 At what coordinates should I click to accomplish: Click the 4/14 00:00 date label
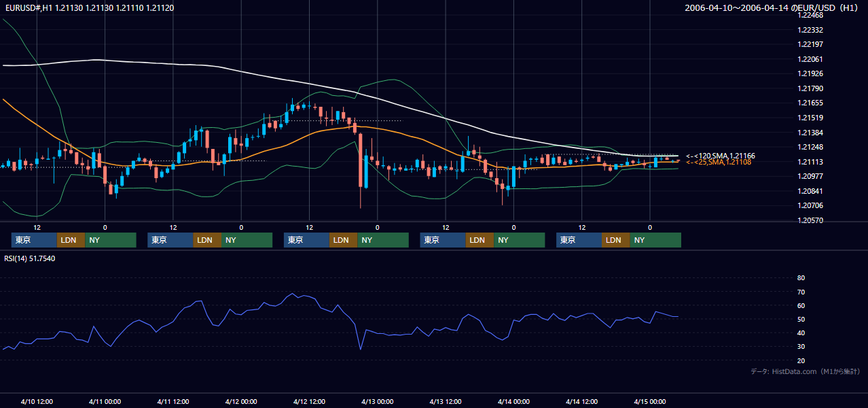(513, 401)
